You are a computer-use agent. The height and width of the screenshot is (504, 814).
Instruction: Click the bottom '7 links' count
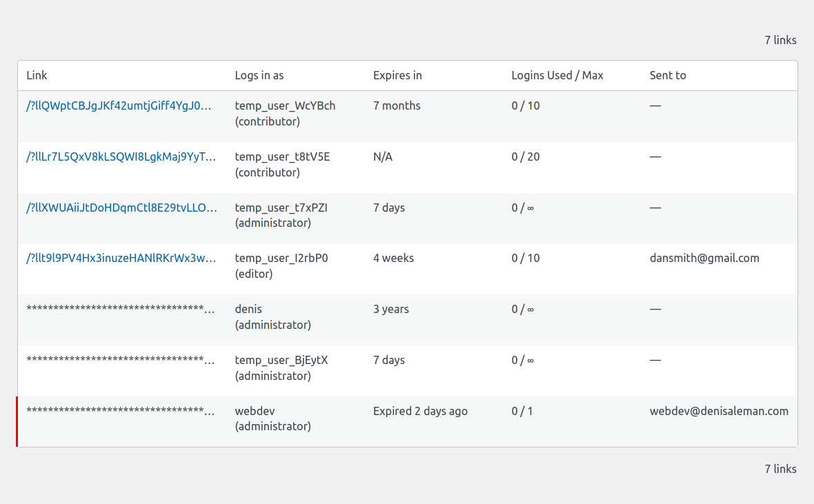[780, 469]
